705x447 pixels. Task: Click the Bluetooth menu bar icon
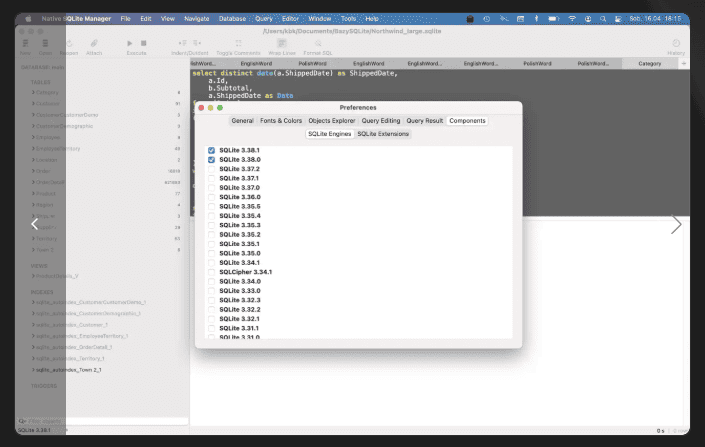pos(536,18)
